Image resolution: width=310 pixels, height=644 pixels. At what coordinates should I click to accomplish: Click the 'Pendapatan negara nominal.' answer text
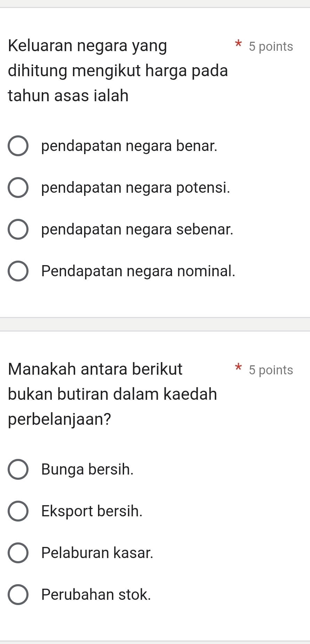coord(138,271)
